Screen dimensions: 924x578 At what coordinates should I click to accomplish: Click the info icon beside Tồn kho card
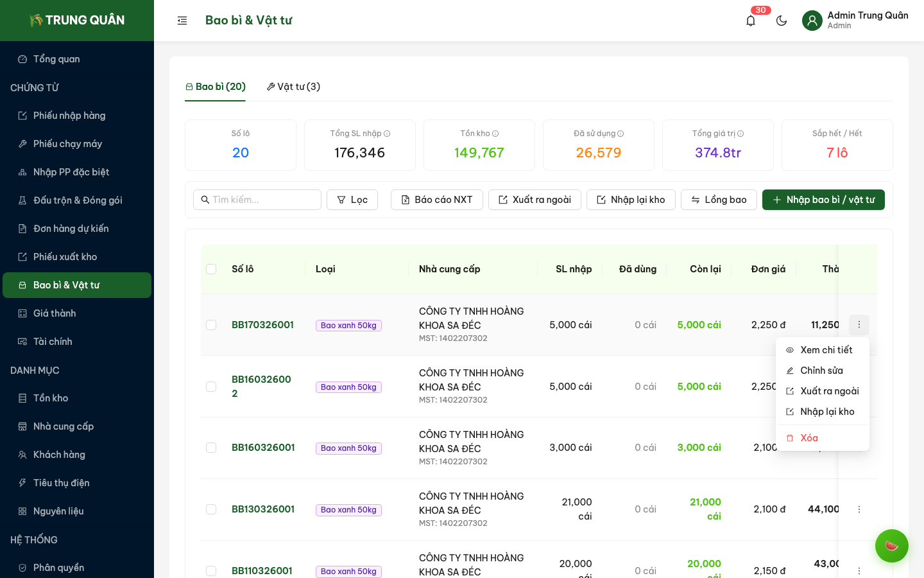(x=495, y=134)
